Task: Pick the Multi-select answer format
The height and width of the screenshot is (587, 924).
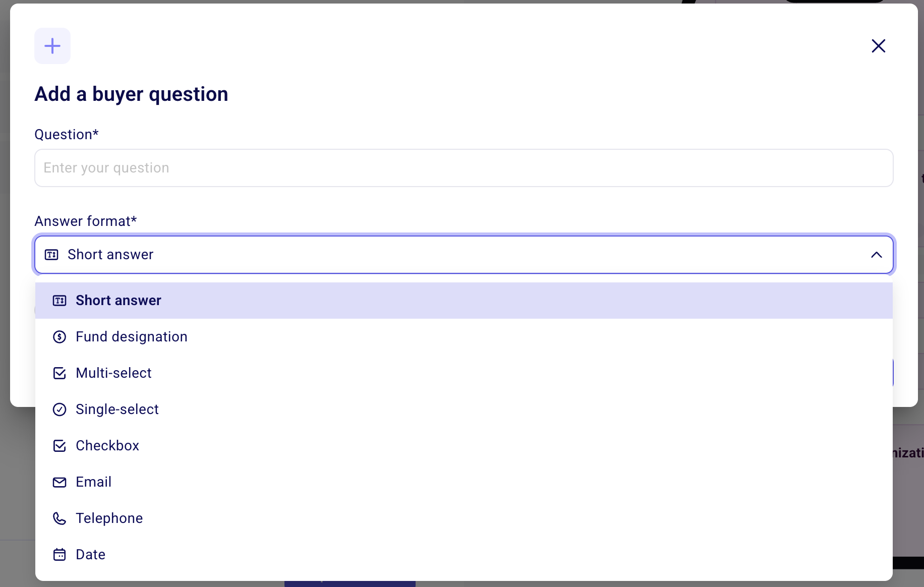Action: tap(464, 373)
